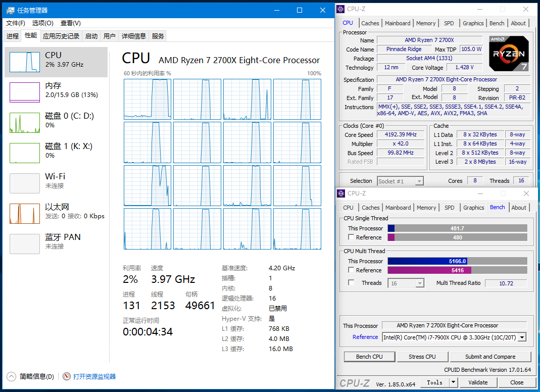
Task: Open the Tools dropdown arrow
Action: [x=453, y=382]
